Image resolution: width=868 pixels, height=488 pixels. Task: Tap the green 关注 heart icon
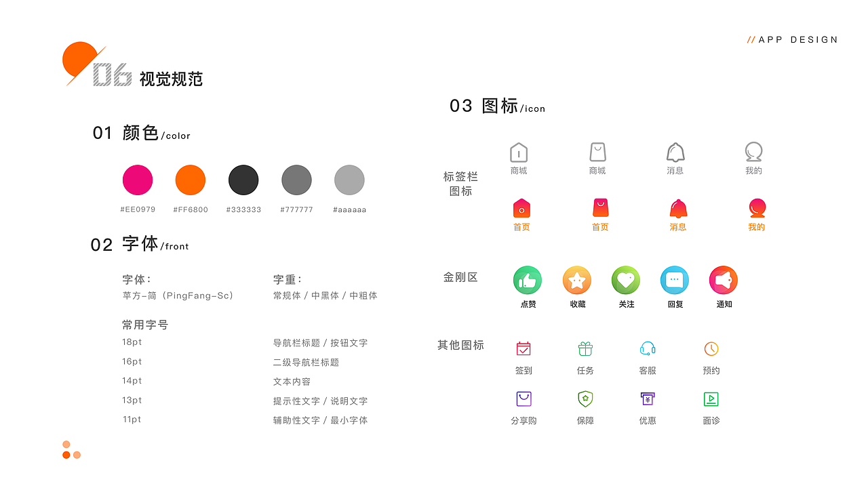626,280
